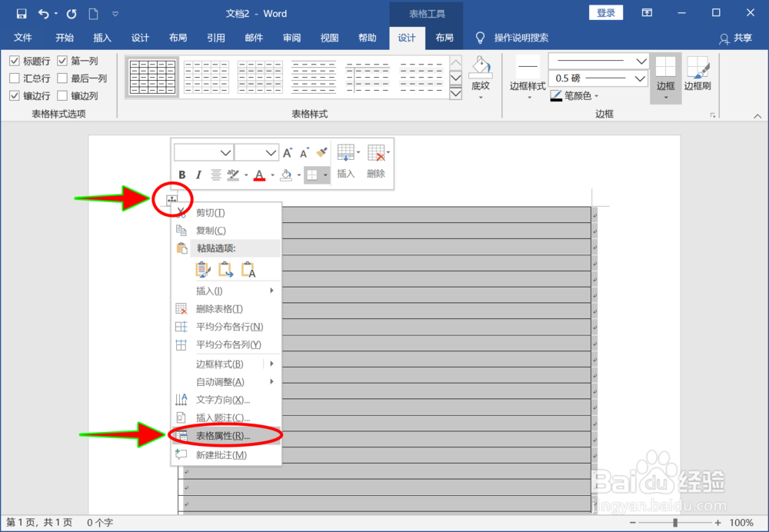Open the 引用 tab

(x=216, y=38)
